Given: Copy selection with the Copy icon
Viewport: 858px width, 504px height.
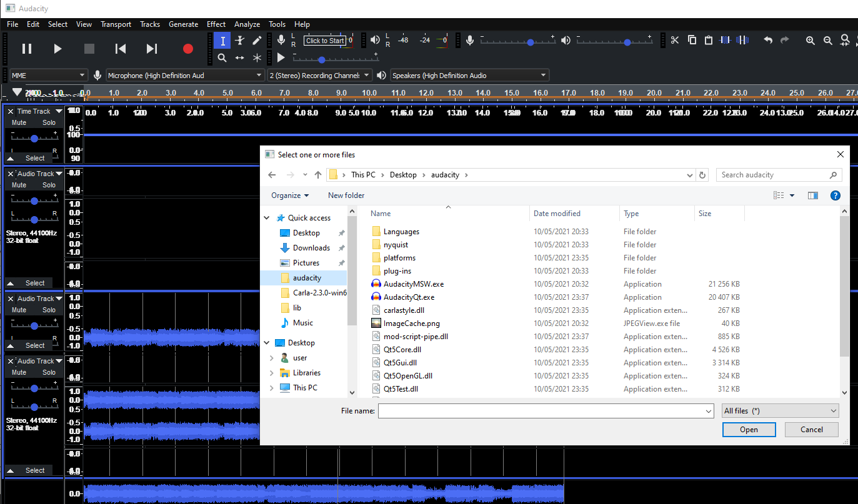Looking at the screenshot, I should [x=692, y=41].
